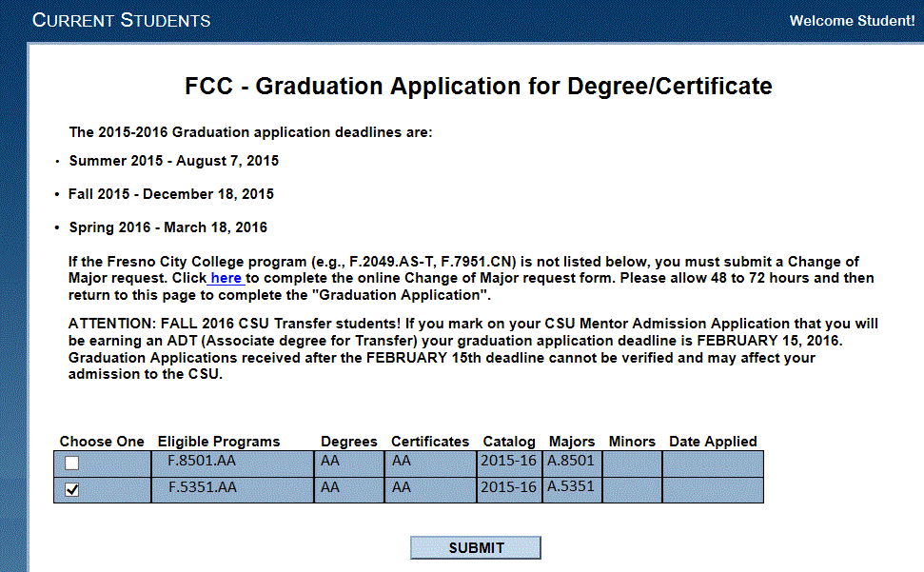Image resolution: width=924 pixels, height=572 pixels.
Task: Click the Graduation Application page heading
Action: (479, 86)
